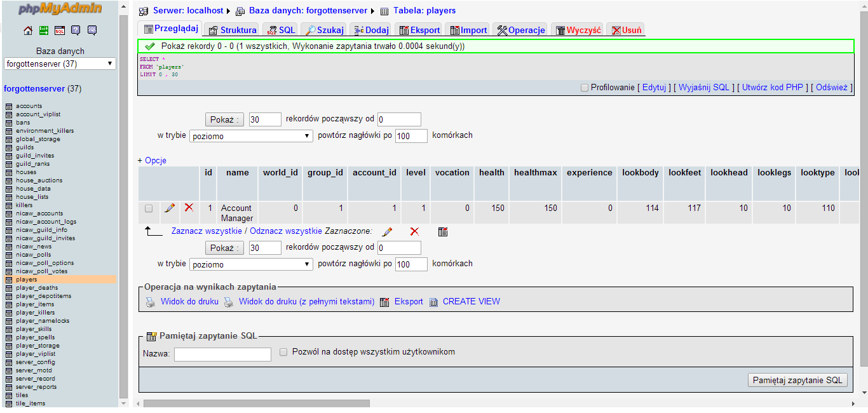Click the red X delete icon in Account Manager row
The image size is (868, 413).
(189, 207)
